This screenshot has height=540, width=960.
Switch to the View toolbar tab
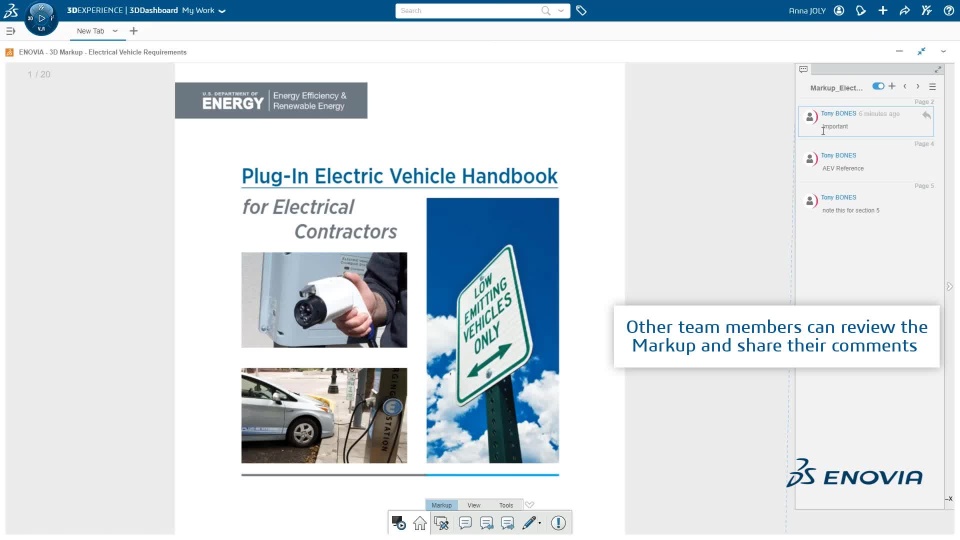click(474, 505)
